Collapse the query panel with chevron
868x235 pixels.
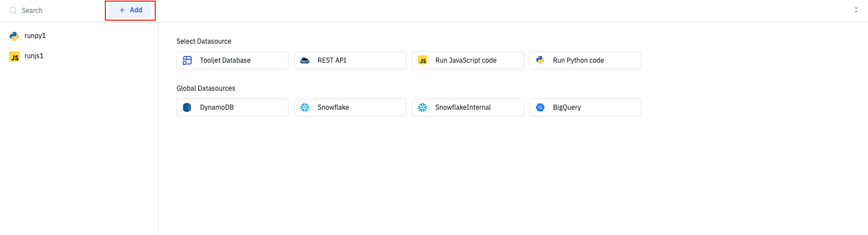click(x=856, y=10)
